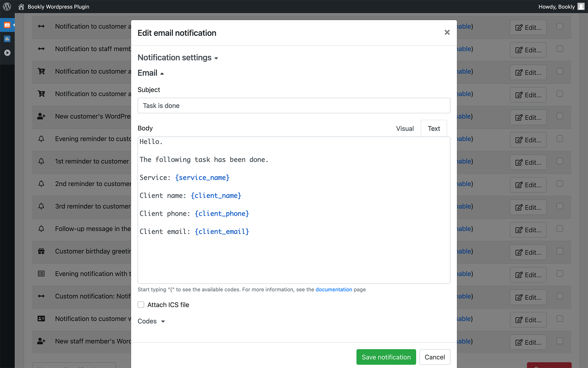This screenshot has width=588, height=368.
Task: Select the checkbox in the first notification row
Action: pyautogui.click(x=560, y=26)
